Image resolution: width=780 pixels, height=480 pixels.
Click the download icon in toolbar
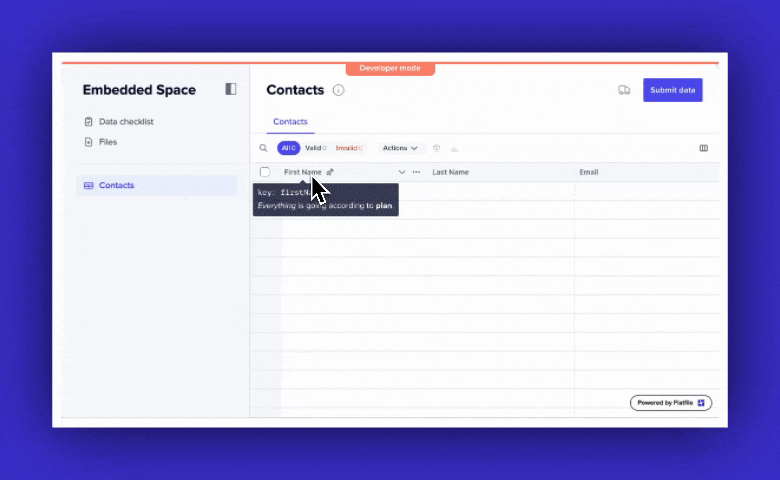click(454, 148)
